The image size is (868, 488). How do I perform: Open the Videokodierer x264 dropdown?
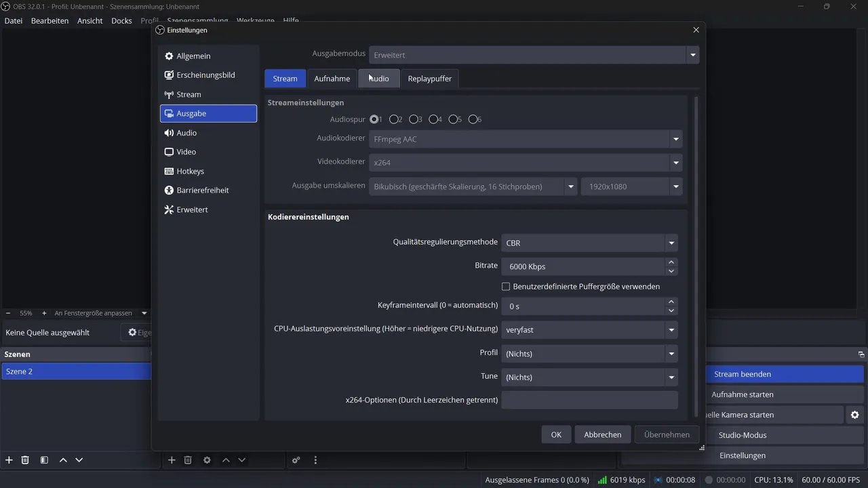(x=526, y=163)
